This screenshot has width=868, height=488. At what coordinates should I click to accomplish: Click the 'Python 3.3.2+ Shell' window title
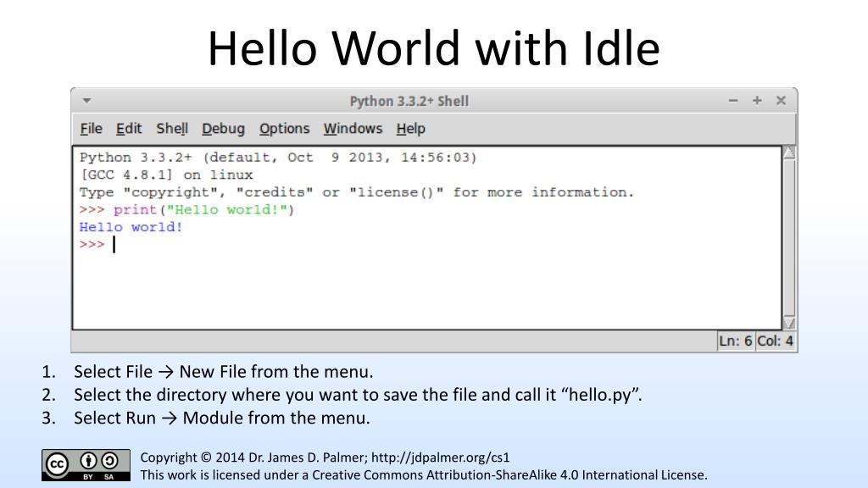[409, 102]
